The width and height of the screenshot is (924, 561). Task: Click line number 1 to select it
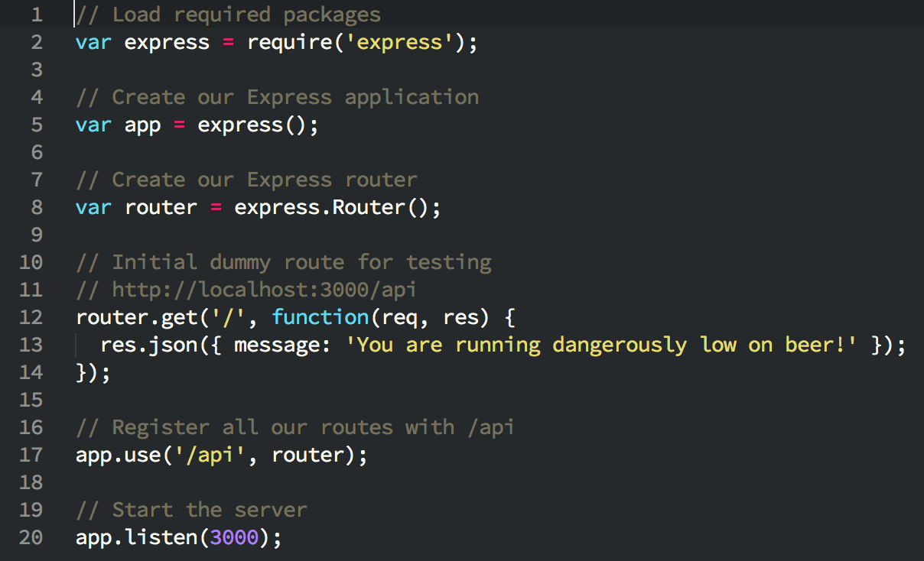click(37, 14)
